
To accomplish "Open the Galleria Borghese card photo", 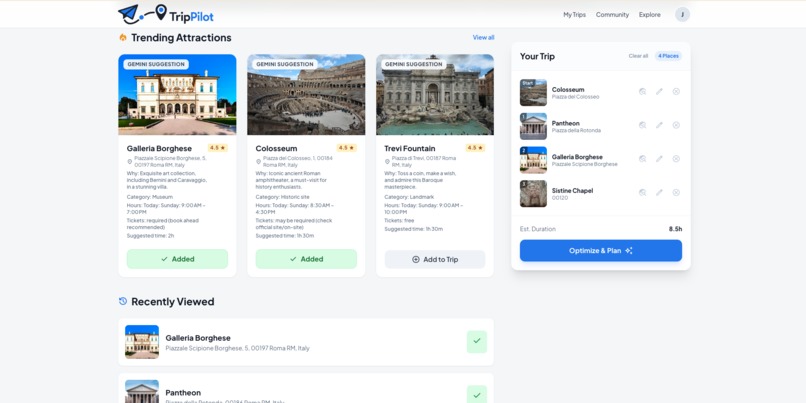I will [177, 95].
